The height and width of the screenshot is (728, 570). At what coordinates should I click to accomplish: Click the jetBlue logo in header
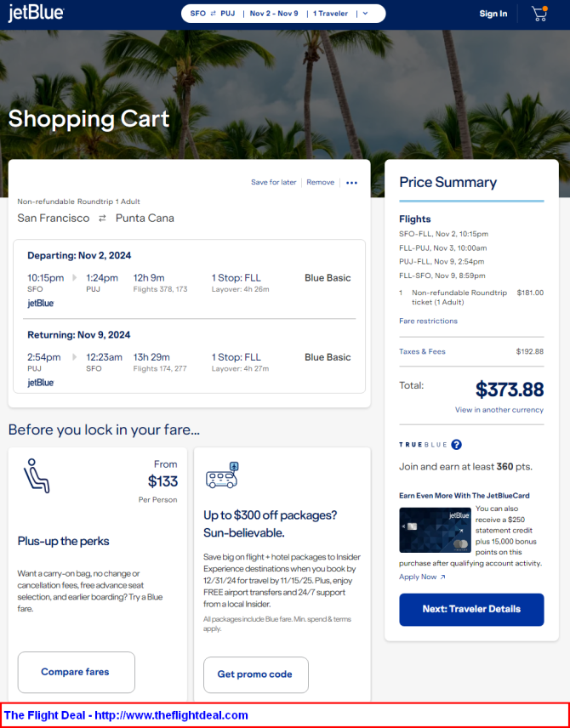[37, 13]
